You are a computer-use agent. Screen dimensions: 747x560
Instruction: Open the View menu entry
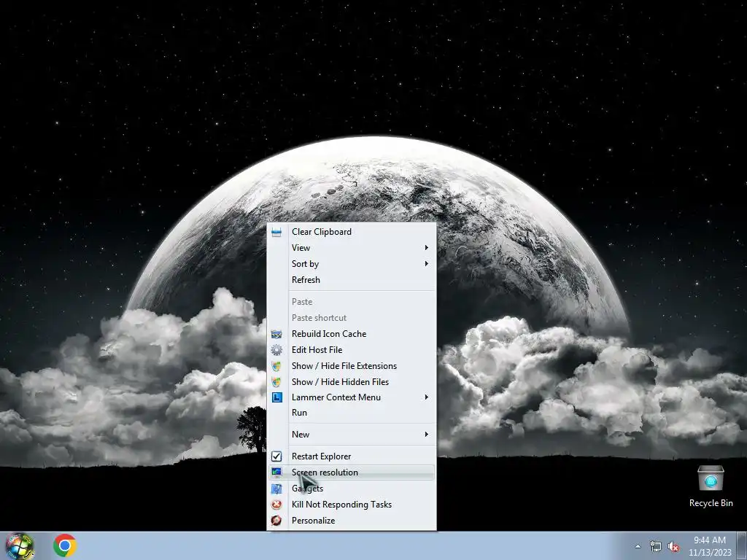[x=352, y=248]
